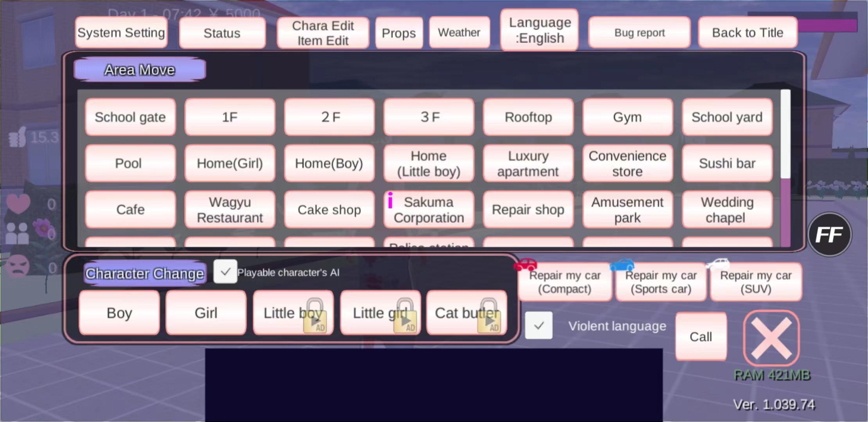The image size is (868, 422).
Task: Click the Status button
Action: 222,33
